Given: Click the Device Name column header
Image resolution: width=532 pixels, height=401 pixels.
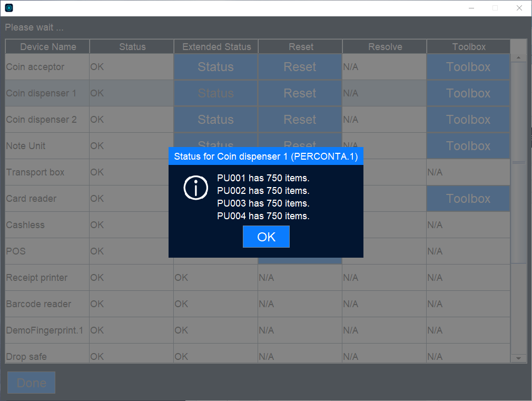Looking at the screenshot, I should [x=47, y=46].
